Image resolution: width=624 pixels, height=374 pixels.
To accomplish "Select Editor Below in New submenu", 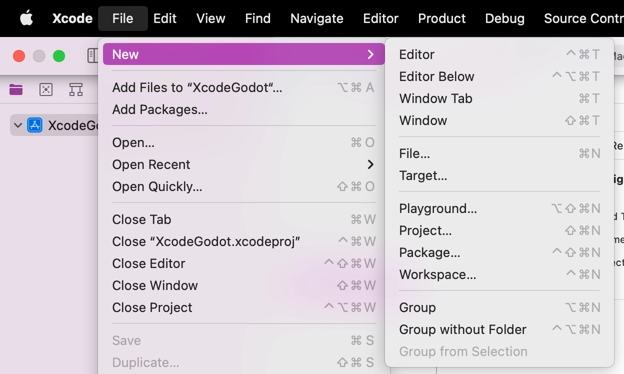I will pos(499,76).
